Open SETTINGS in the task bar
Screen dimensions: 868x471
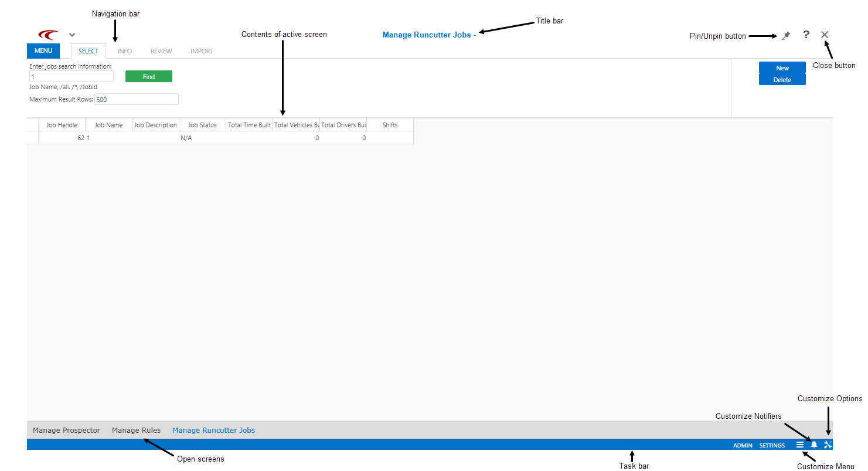(772, 445)
